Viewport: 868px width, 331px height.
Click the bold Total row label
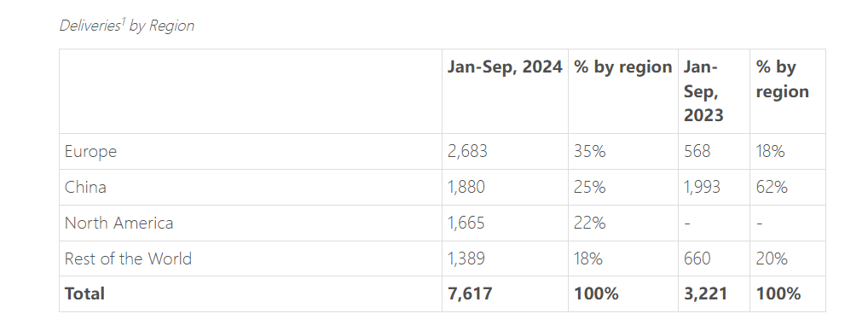tap(84, 293)
